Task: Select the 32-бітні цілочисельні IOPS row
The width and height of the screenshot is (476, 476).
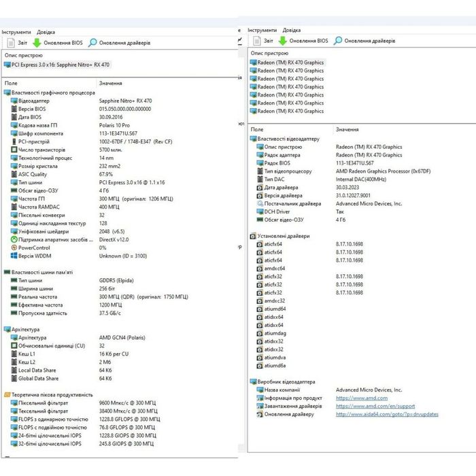Action: [x=82, y=444]
